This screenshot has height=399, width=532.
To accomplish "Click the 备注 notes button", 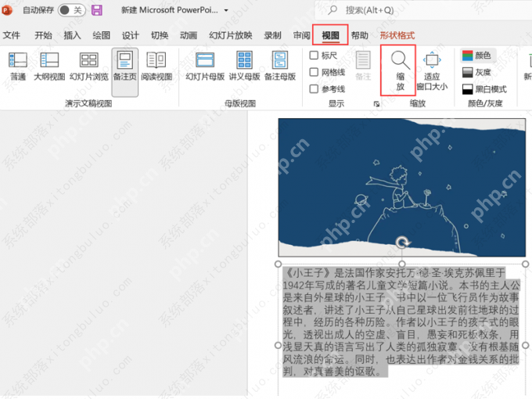I will [x=363, y=66].
